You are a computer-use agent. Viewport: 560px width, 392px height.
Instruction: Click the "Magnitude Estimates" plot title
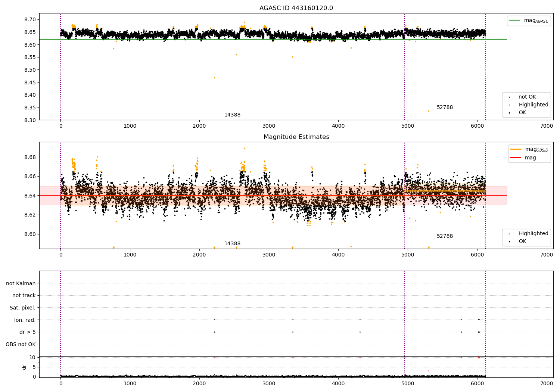click(x=296, y=137)
